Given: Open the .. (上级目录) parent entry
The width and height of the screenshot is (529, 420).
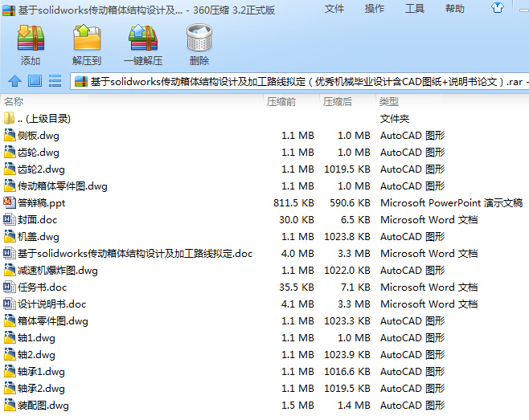Looking at the screenshot, I should pos(44,119).
